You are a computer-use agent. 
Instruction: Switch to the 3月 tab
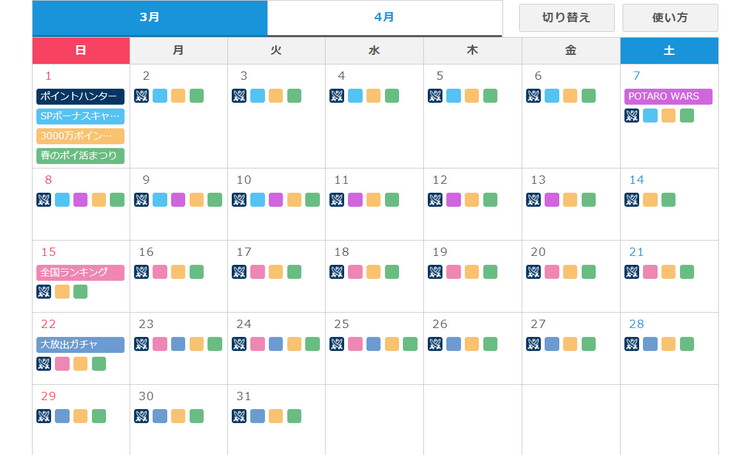point(150,17)
